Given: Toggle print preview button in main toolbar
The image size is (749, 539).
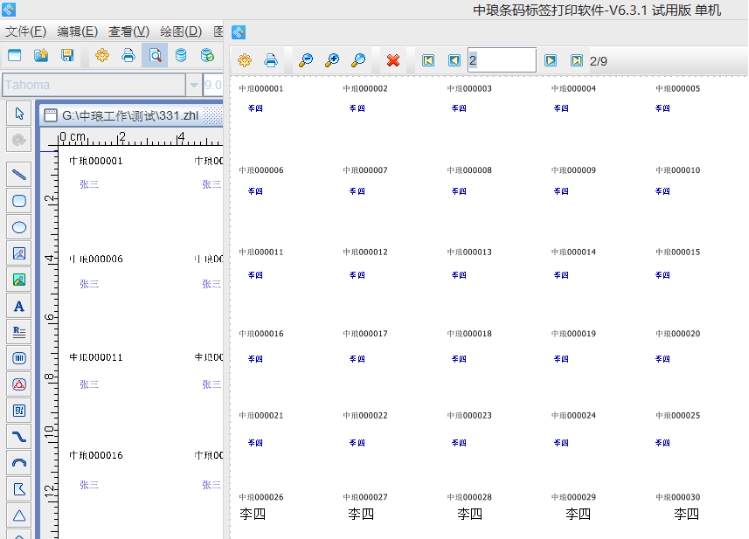Looking at the screenshot, I should tap(155, 56).
